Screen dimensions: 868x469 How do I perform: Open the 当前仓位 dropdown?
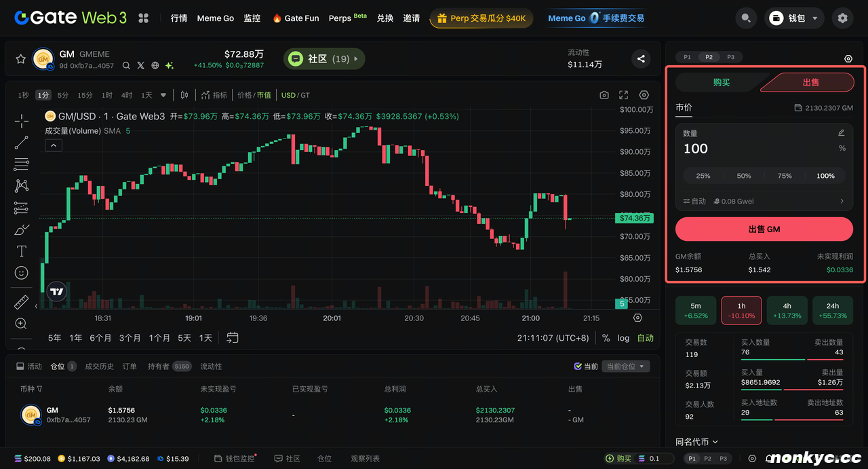tap(627, 367)
